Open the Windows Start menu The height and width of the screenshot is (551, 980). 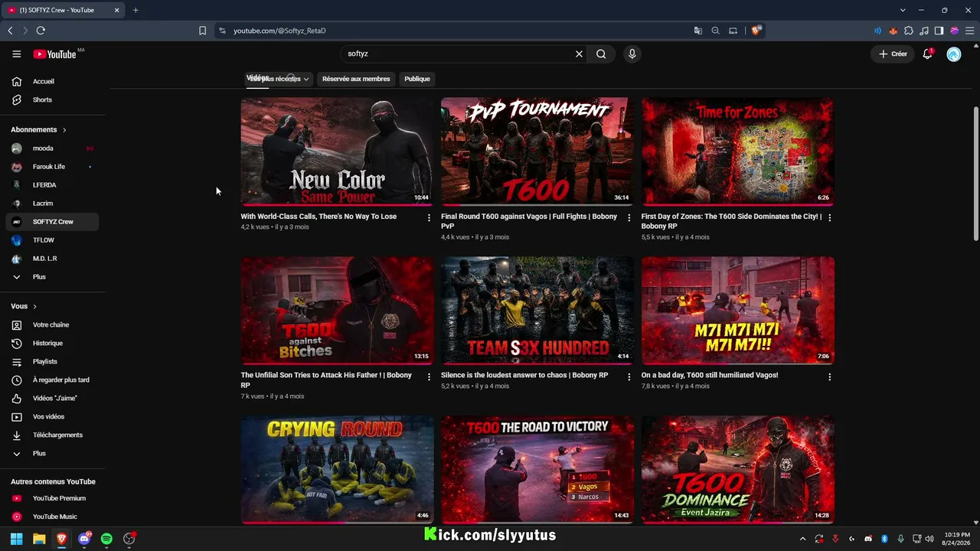[16, 539]
